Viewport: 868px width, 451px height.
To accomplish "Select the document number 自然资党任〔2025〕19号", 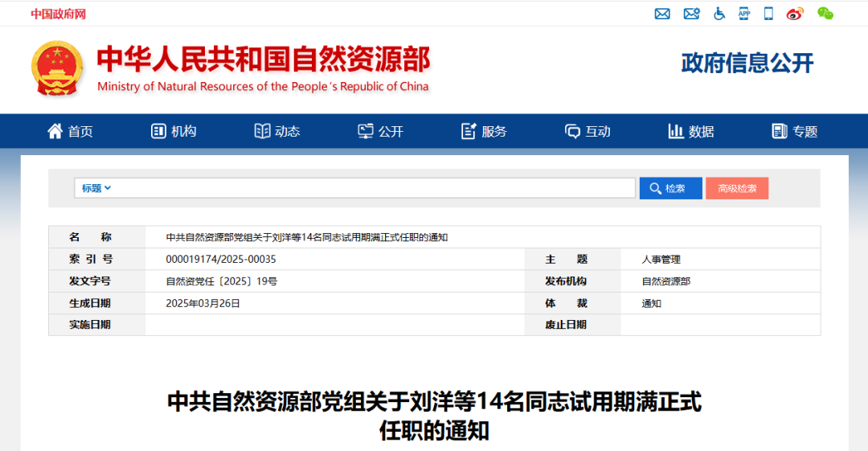I will [x=222, y=281].
